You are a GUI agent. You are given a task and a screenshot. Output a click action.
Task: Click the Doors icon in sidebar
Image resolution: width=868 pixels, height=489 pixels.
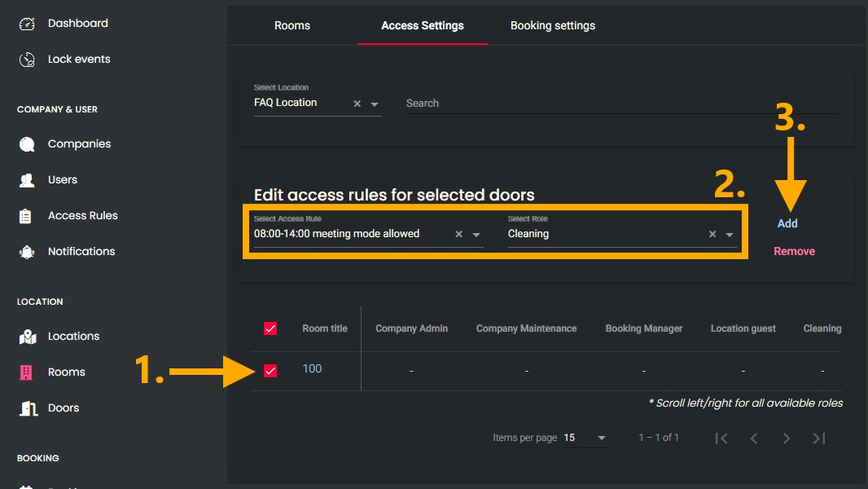[x=27, y=408]
